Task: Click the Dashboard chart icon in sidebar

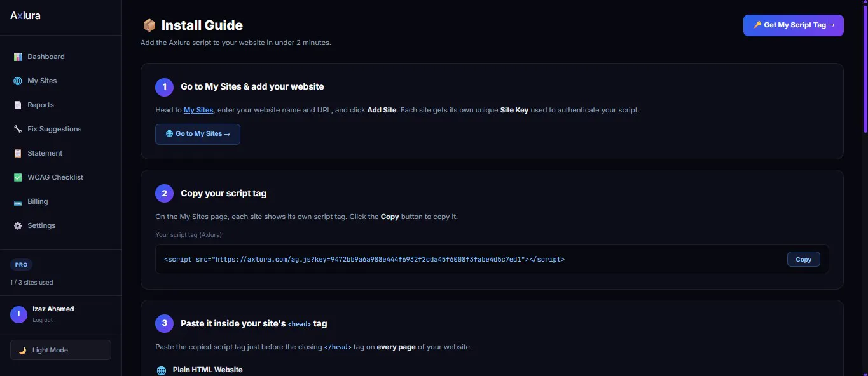Action: coord(18,57)
